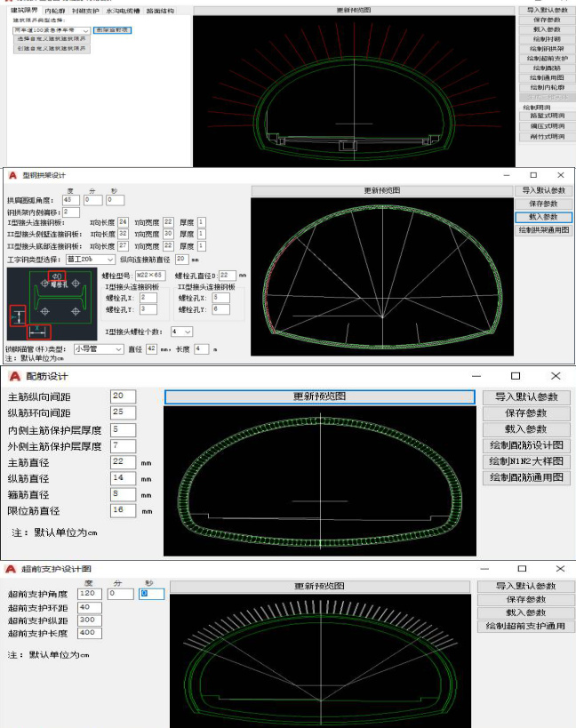Maximize the 配筋设计 window
Image resolution: width=576 pixels, height=728 pixels.
click(516, 376)
